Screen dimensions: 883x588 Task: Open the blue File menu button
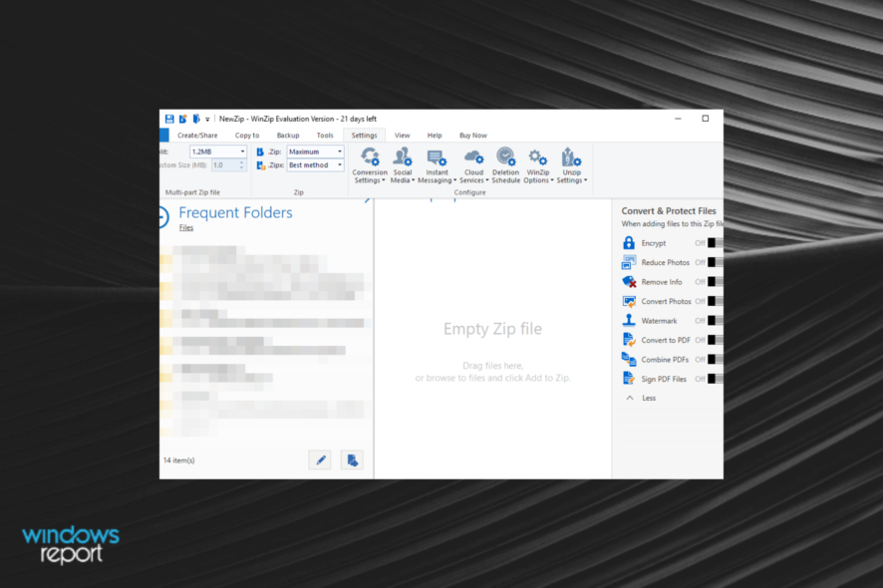[x=163, y=136]
